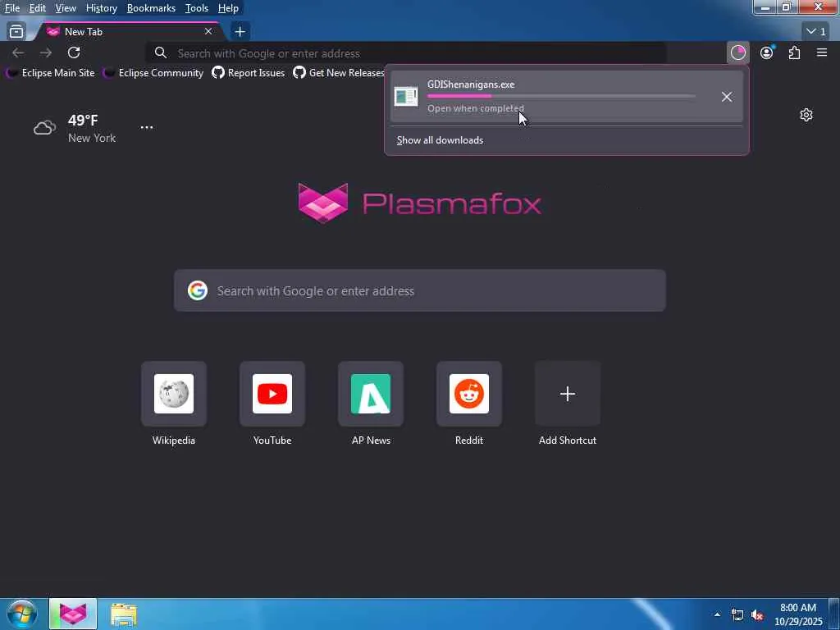Open the Eclipse Community bookmark
The width and height of the screenshot is (840, 630).
[153, 73]
